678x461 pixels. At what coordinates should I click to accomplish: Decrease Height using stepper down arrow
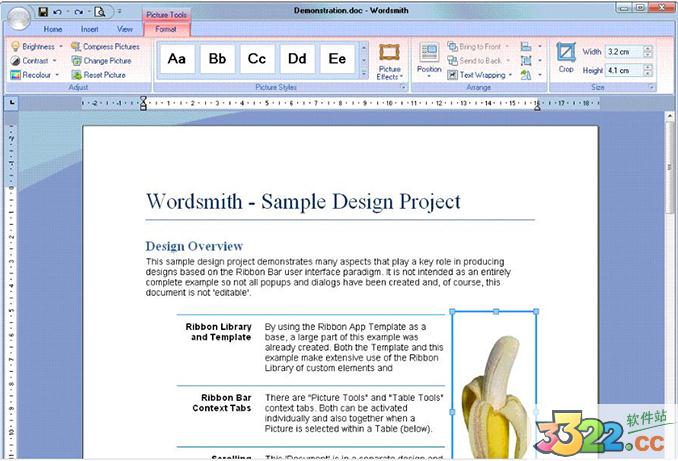648,73
